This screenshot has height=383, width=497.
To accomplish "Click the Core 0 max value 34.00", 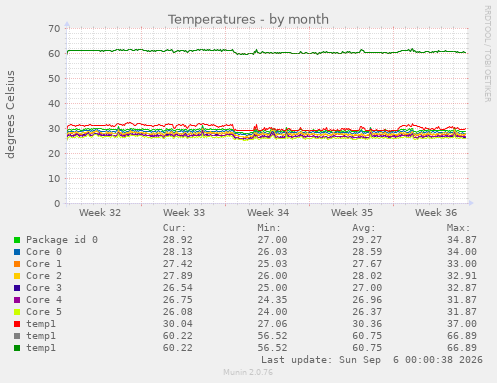I will coord(462,252).
